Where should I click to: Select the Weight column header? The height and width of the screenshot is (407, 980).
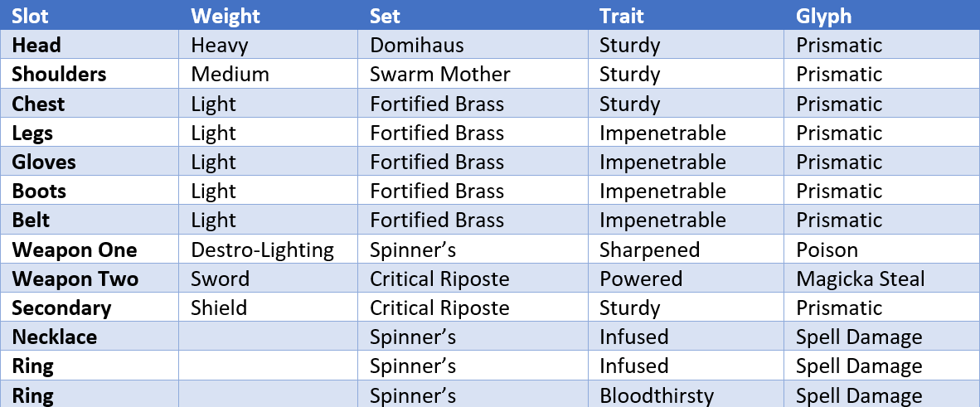[225, 16]
